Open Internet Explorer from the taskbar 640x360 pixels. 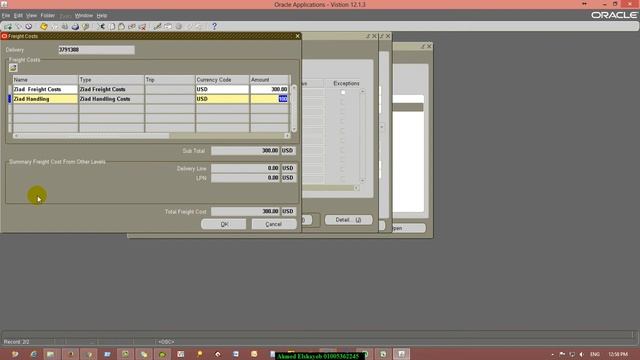(33, 354)
